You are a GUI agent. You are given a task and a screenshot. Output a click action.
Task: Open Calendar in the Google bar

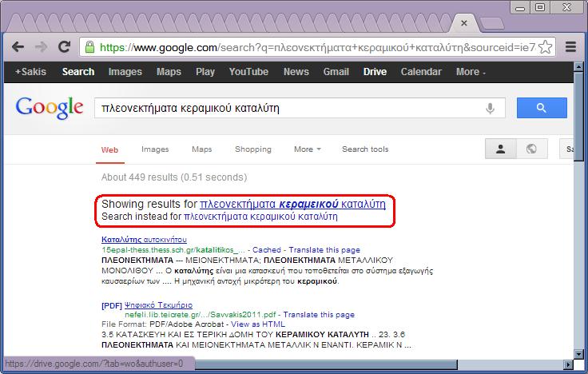tap(421, 72)
